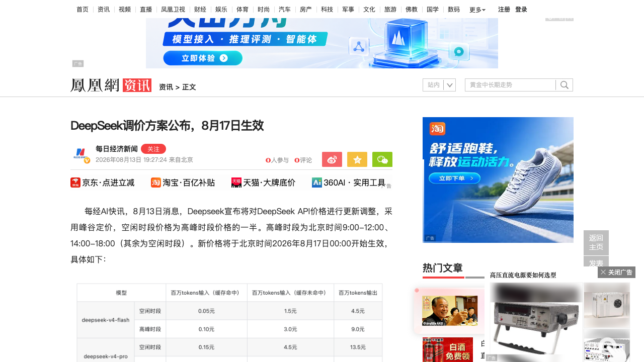This screenshot has height=362, width=644.
Task: Open 天猫·大牌底价 promo link
Action: [x=264, y=183]
